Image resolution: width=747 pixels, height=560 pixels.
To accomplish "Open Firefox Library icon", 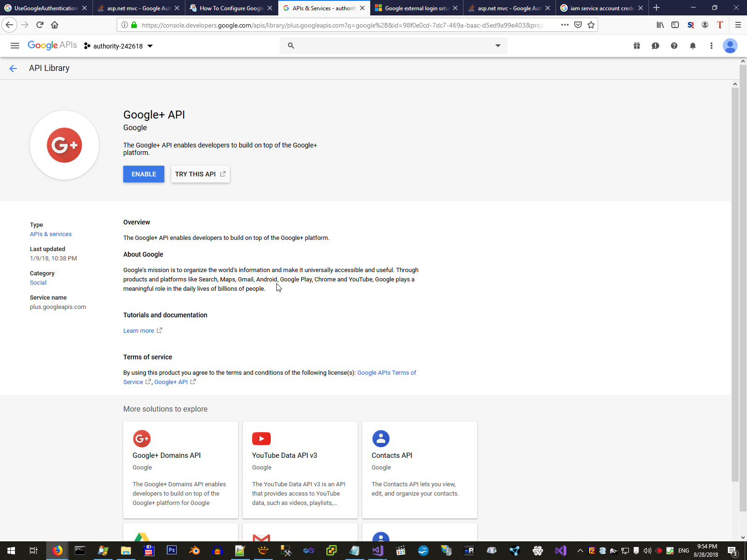I will pos(660,25).
